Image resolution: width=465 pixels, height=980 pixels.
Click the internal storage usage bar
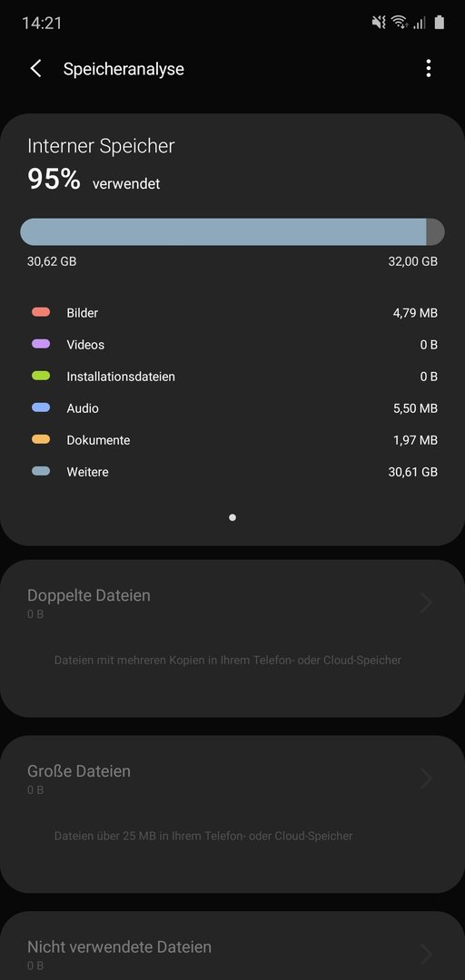[232, 232]
